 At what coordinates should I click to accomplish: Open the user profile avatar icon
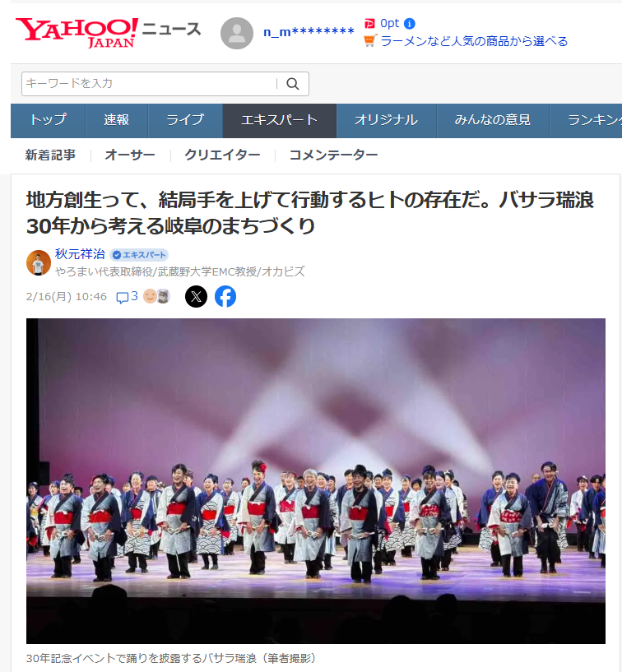click(237, 34)
